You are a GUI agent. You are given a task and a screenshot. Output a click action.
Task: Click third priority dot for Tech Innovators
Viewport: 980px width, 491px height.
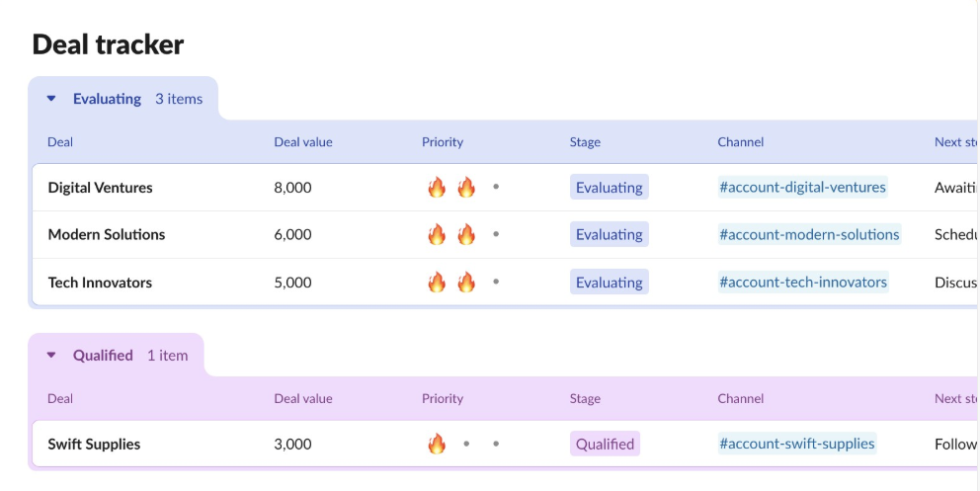[496, 282]
